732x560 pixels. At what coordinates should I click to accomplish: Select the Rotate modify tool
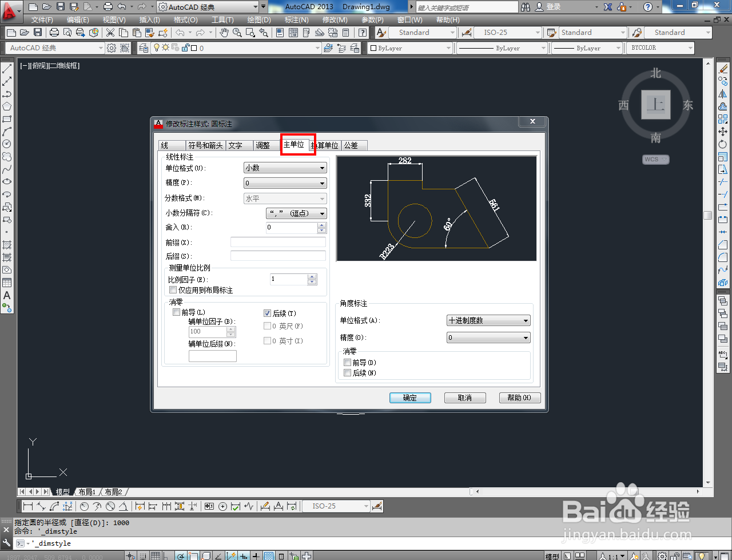(723, 144)
